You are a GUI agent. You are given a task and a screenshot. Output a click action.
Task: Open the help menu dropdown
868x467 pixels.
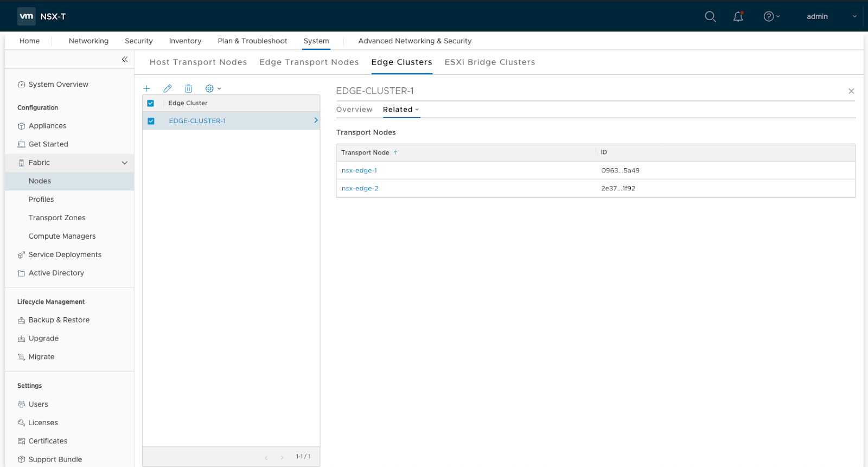coord(771,16)
